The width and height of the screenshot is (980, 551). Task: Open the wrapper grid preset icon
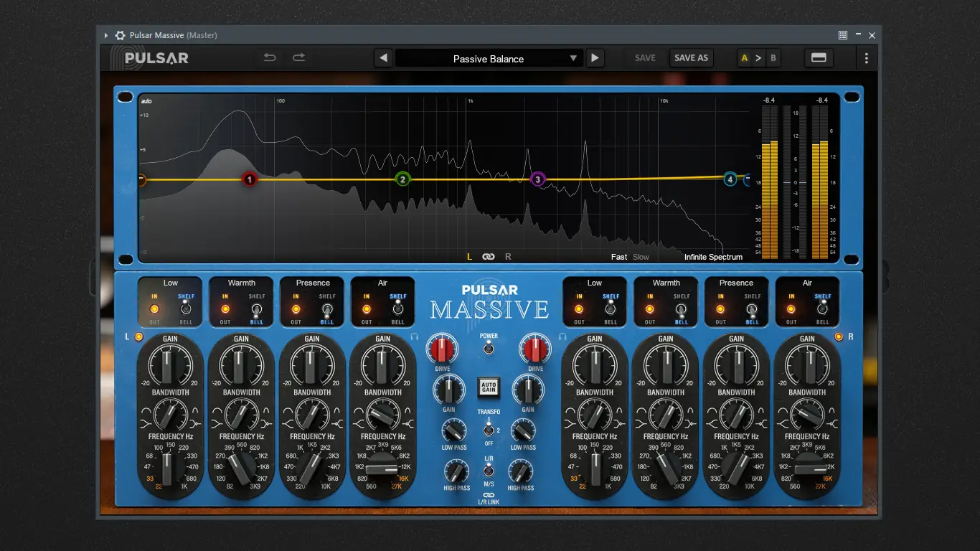(843, 35)
